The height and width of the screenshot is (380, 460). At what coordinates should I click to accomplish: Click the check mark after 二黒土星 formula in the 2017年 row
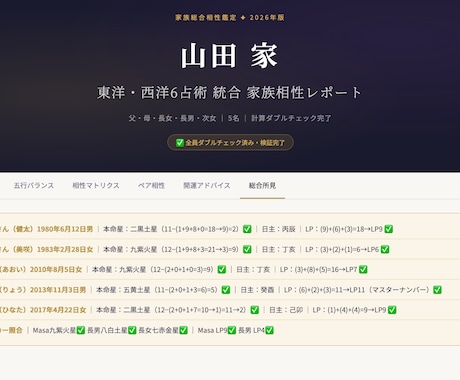point(254,310)
